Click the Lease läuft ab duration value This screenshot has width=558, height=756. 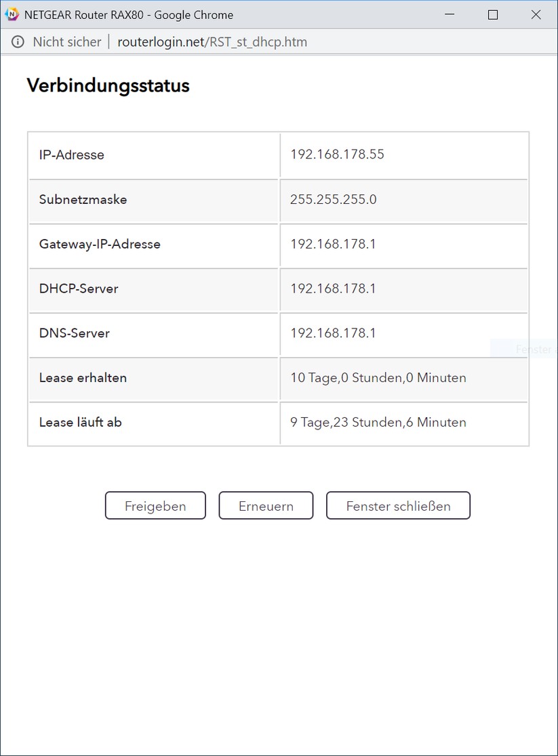378,423
